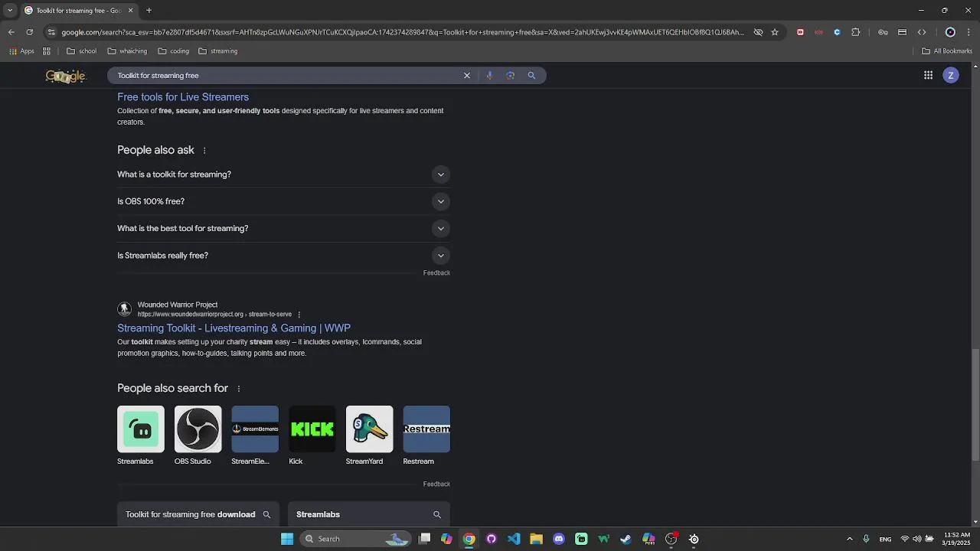Open the streaming bookmarks folder
The width and height of the screenshot is (980, 551).
218,51
